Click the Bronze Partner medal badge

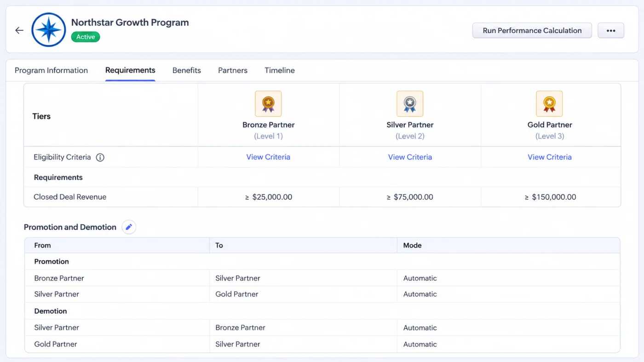[x=268, y=104]
